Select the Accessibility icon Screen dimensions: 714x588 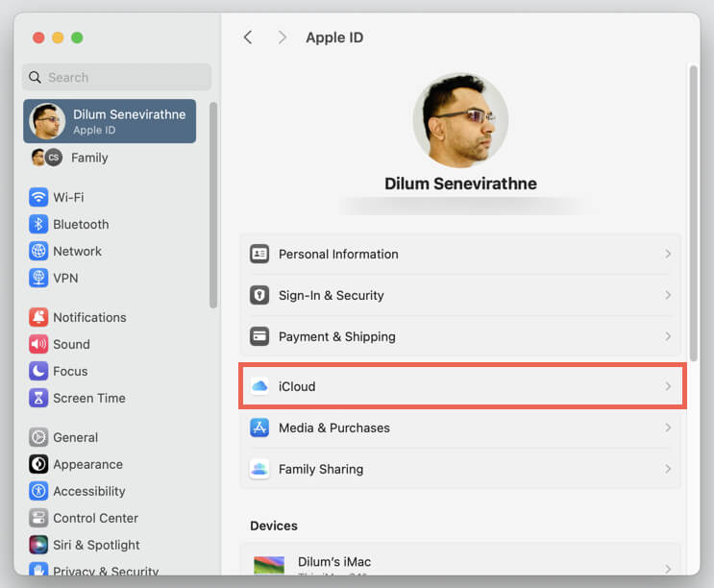click(38, 491)
